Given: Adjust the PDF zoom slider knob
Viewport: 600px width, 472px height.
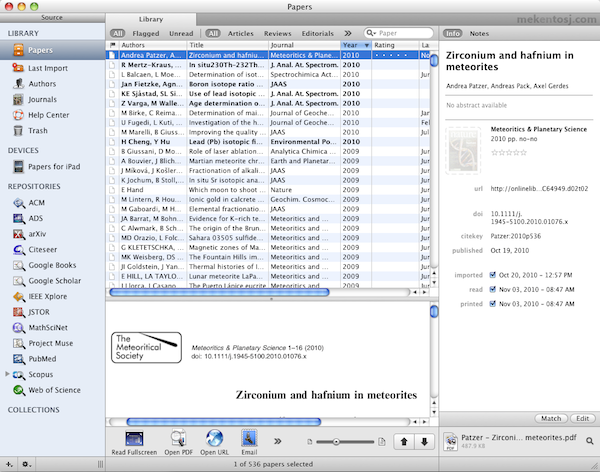Looking at the screenshot, I should (x=336, y=442).
